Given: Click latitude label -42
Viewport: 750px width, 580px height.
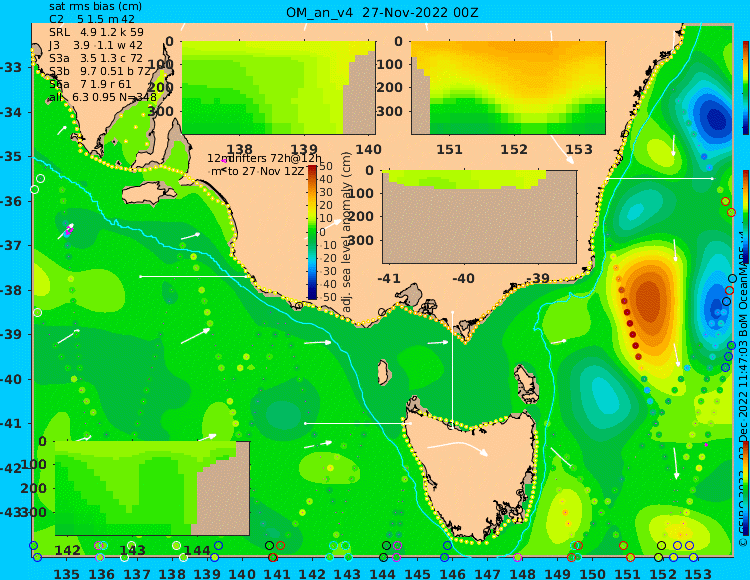Looking at the screenshot, I should click(11, 468).
